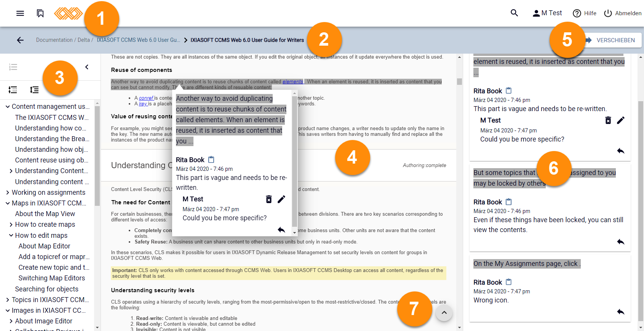
Task: Collapse Maps in IXIASOFT CCM... node
Action: point(8,203)
